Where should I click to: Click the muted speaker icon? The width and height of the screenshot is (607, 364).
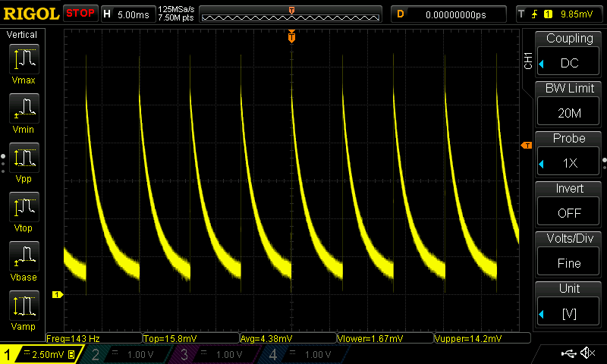(x=587, y=353)
